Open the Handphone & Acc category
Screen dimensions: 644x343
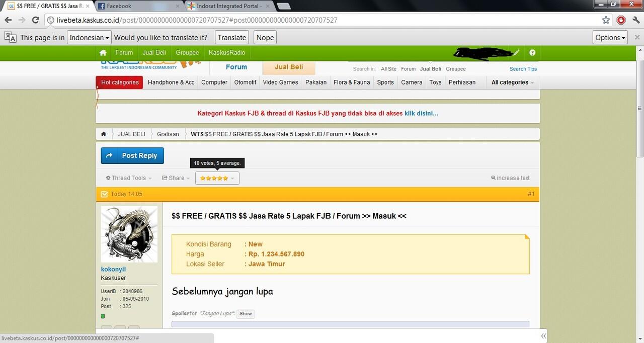click(x=171, y=82)
